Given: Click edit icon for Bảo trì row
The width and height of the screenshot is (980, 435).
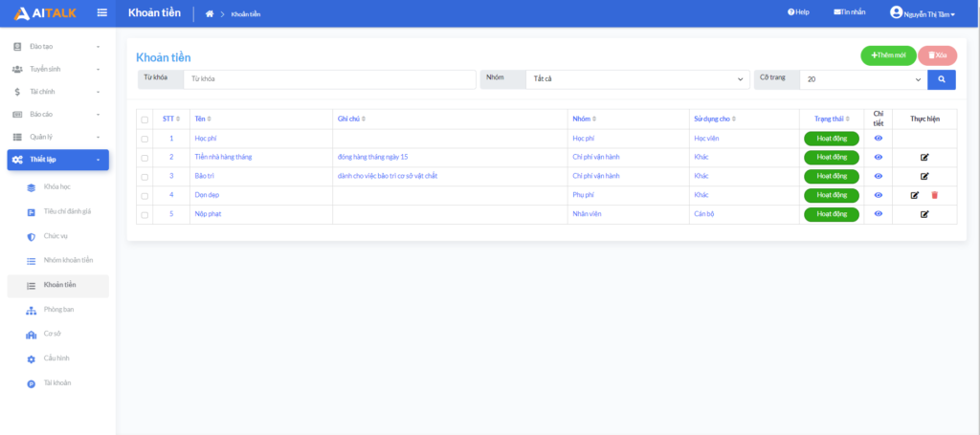Looking at the screenshot, I should click(x=924, y=176).
